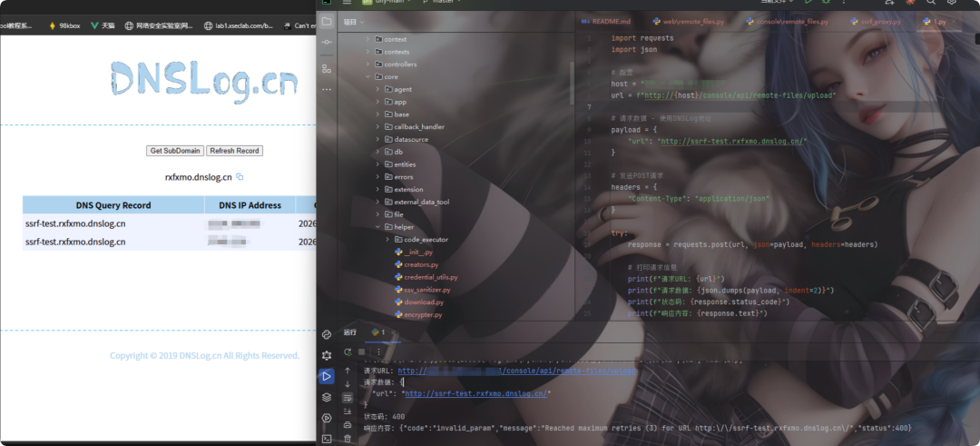This screenshot has width=980, height=446.
Task: Click the up arrow in the run console
Action: (348, 371)
